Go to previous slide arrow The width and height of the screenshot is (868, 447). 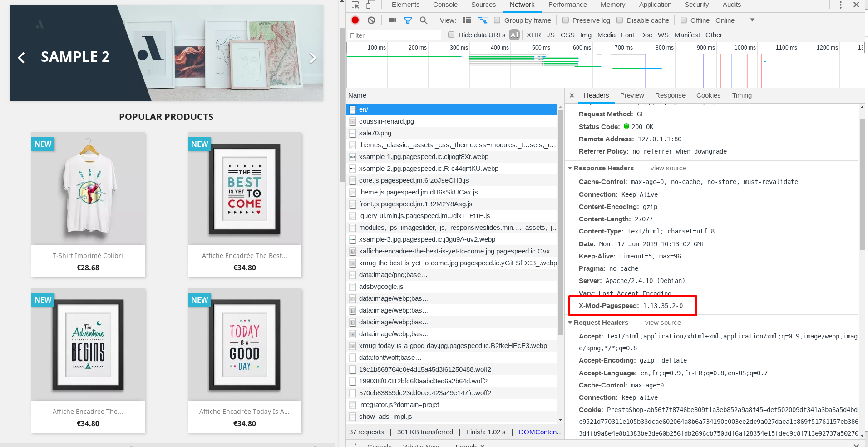[21, 57]
